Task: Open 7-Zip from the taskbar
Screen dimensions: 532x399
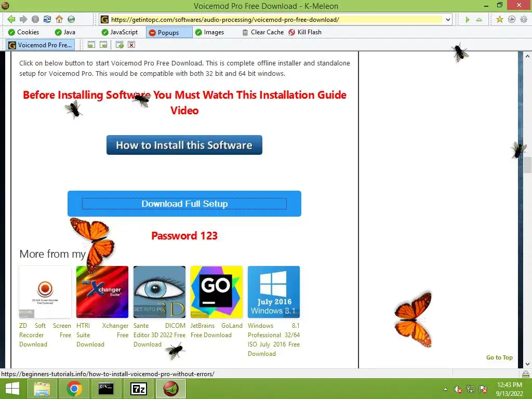Action: pyautogui.click(x=138, y=389)
